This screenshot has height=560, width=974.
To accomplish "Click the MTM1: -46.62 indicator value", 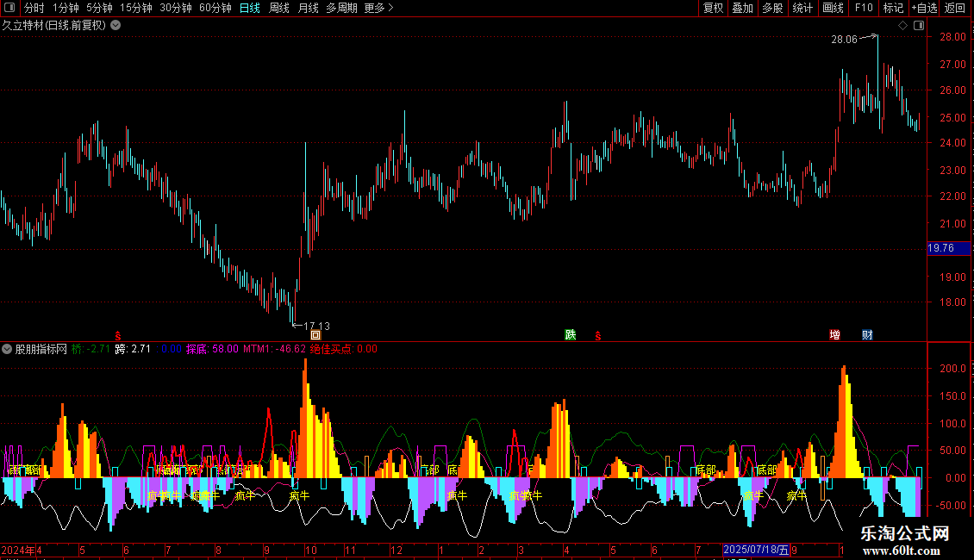I will [x=275, y=349].
